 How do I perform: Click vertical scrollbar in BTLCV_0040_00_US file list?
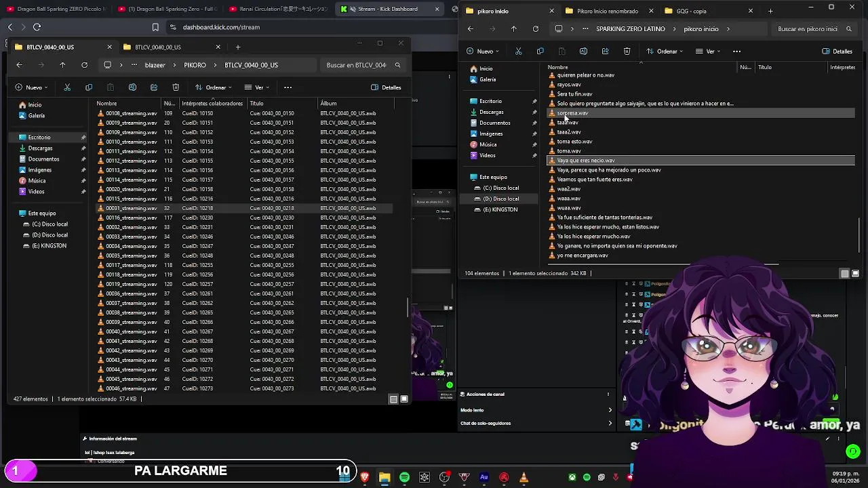[408, 308]
